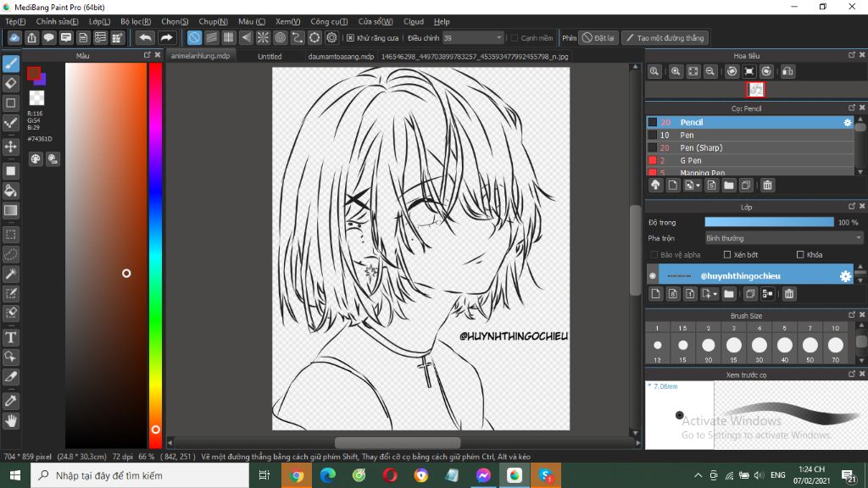Select the Hand tool
The width and height of the screenshot is (868, 488).
[11, 421]
